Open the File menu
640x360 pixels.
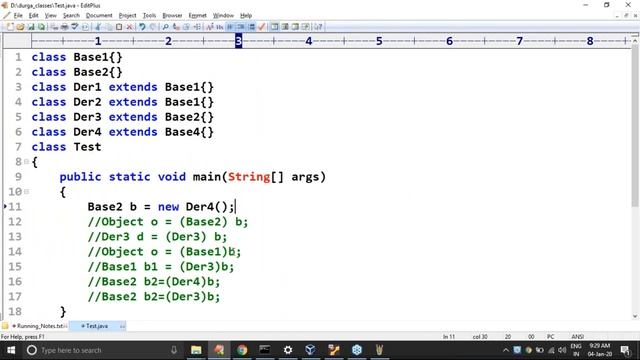(18, 16)
